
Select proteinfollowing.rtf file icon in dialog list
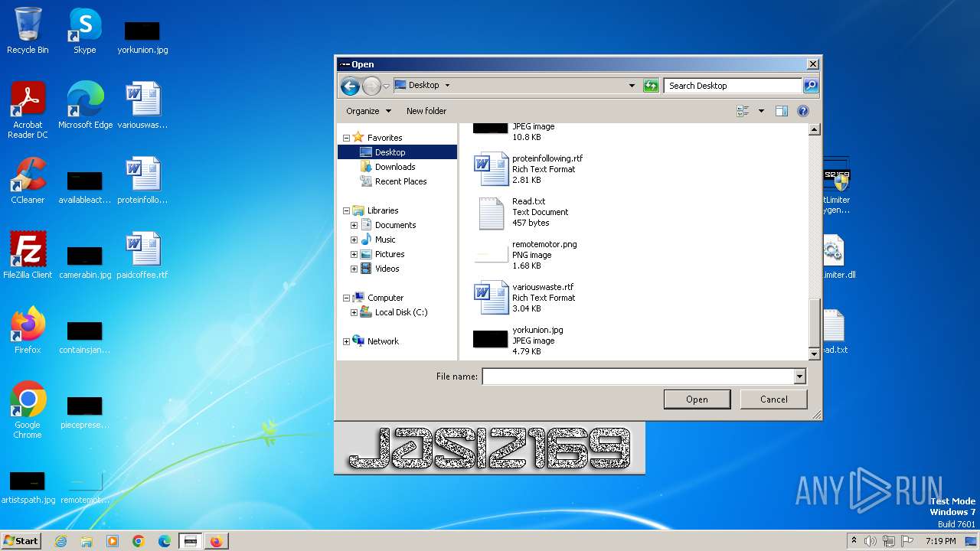(x=492, y=169)
